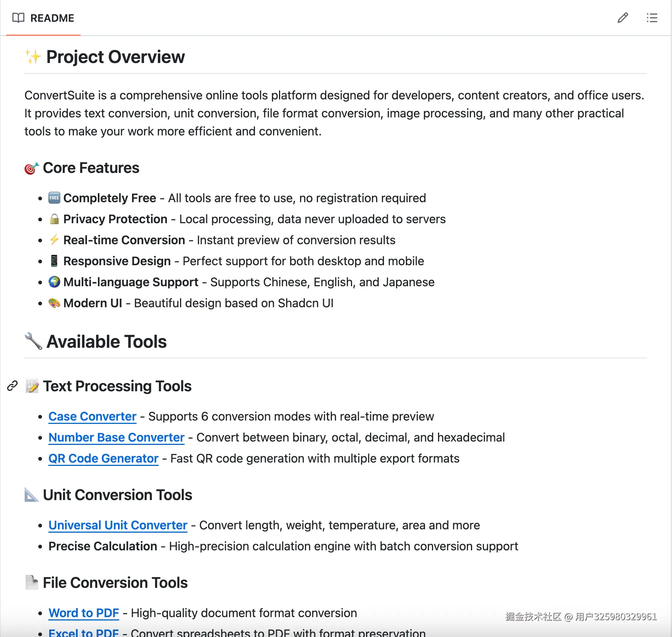Click the page icon beside File Conversion Tools
This screenshot has height=637, width=672.
tap(32, 582)
